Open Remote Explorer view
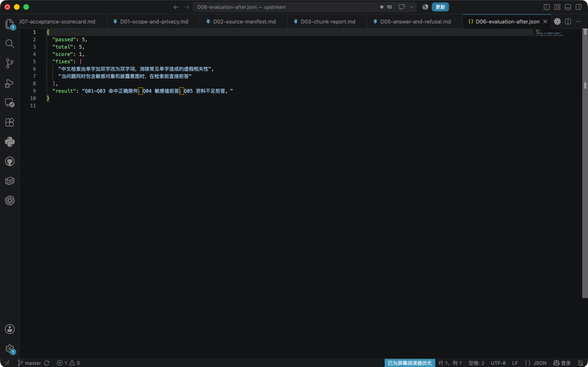Image resolution: width=588 pixels, height=367 pixels. tap(10, 103)
